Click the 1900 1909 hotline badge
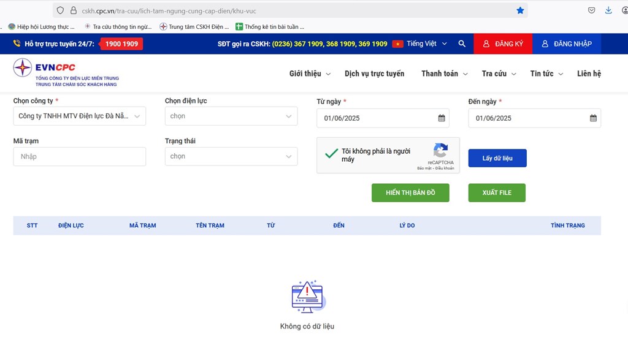 (x=121, y=44)
